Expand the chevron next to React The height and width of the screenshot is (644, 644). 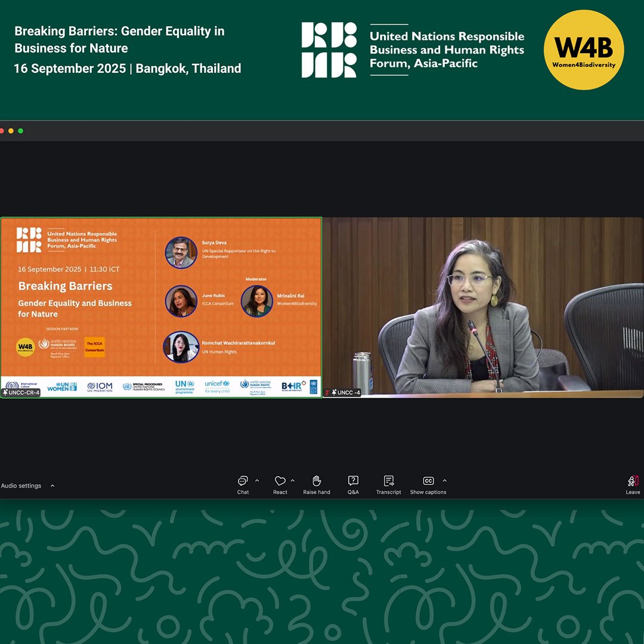click(292, 481)
